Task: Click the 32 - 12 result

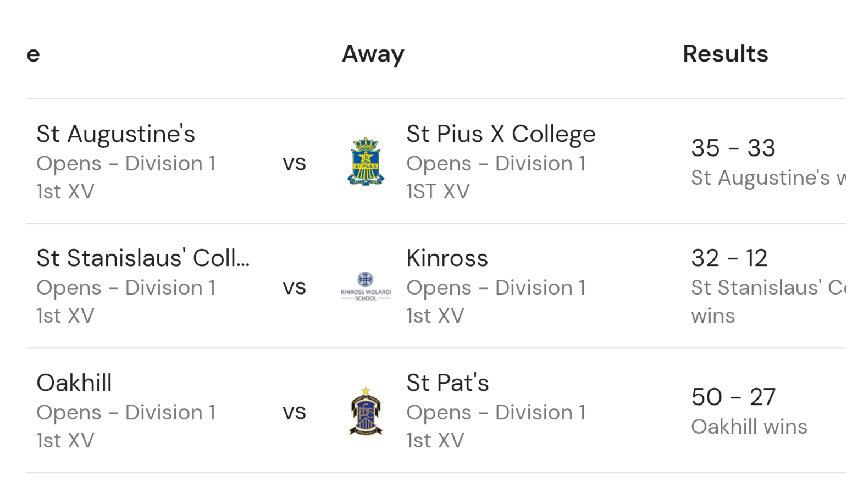Action: click(729, 258)
